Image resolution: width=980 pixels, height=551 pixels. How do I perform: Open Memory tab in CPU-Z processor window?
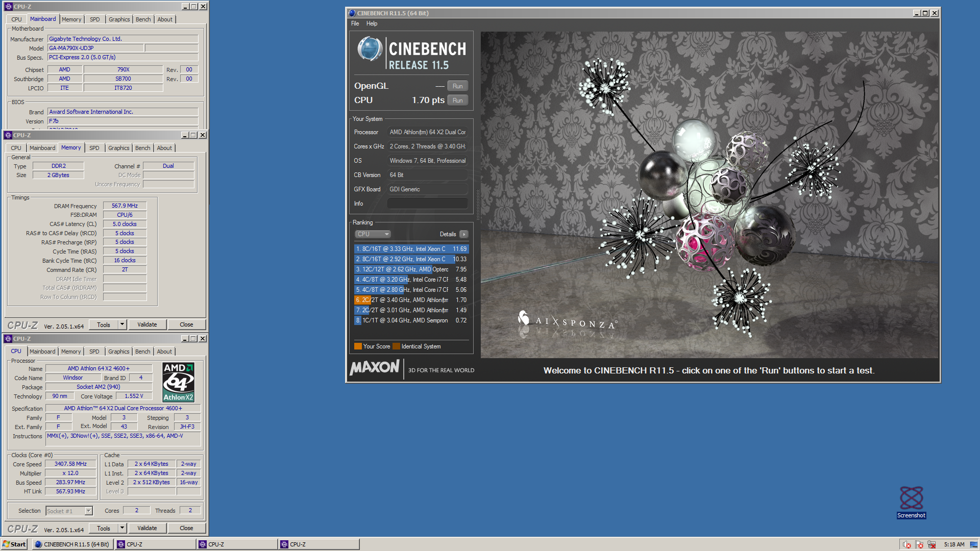[x=71, y=352]
